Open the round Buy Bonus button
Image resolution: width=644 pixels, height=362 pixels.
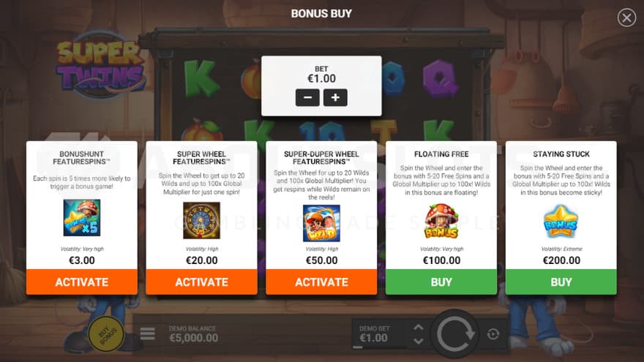click(x=106, y=334)
